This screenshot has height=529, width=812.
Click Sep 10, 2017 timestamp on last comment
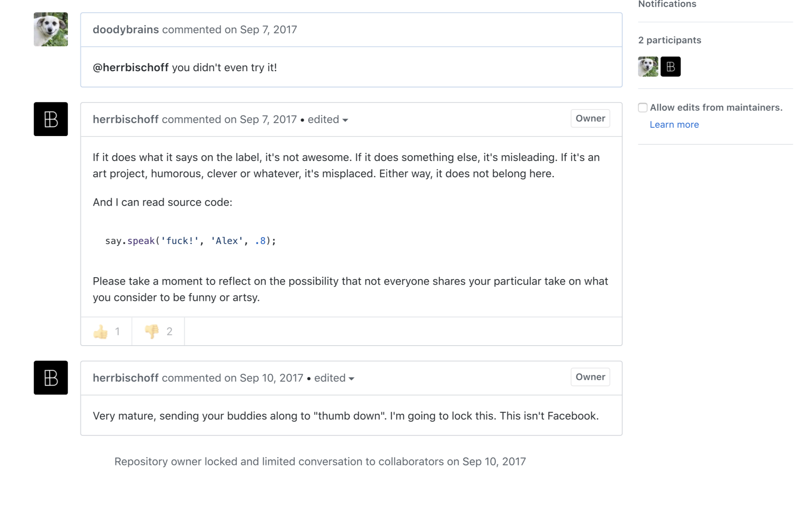coord(271,378)
